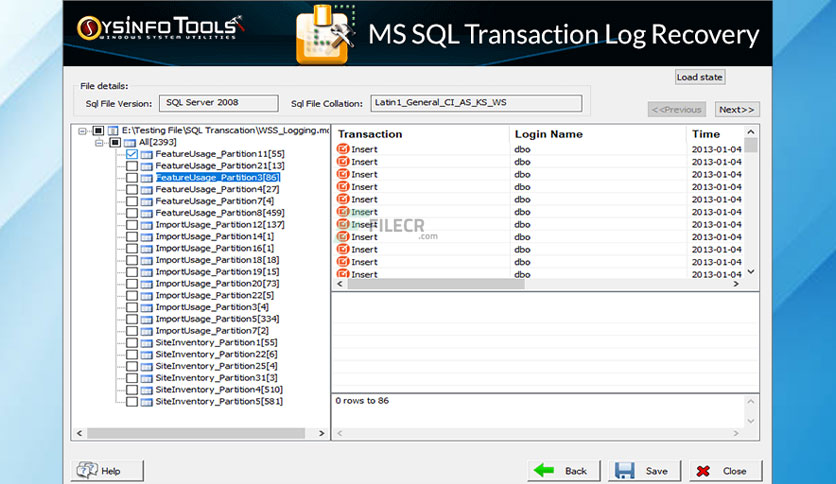Image resolution: width=836 pixels, height=484 pixels.
Task: Click the database icon of the root file
Action: [112, 131]
